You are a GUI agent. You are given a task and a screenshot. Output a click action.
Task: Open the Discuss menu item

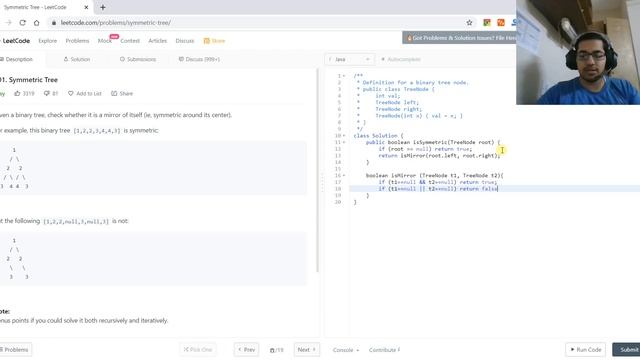[x=185, y=41]
